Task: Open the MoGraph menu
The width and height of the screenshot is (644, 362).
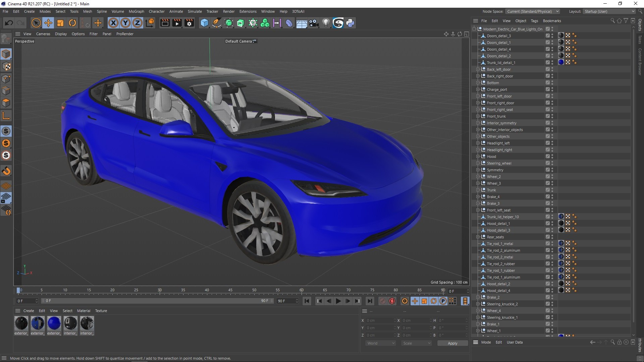Action: pos(136,11)
